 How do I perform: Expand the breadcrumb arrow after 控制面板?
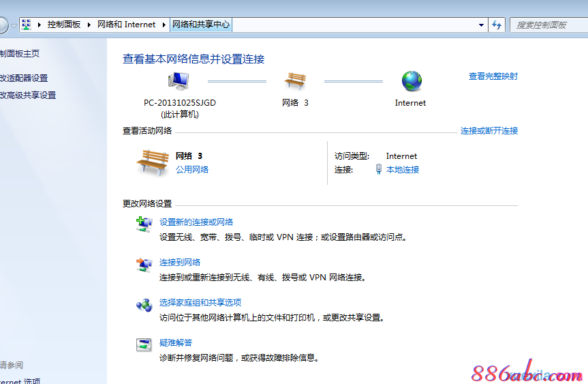tap(89, 25)
